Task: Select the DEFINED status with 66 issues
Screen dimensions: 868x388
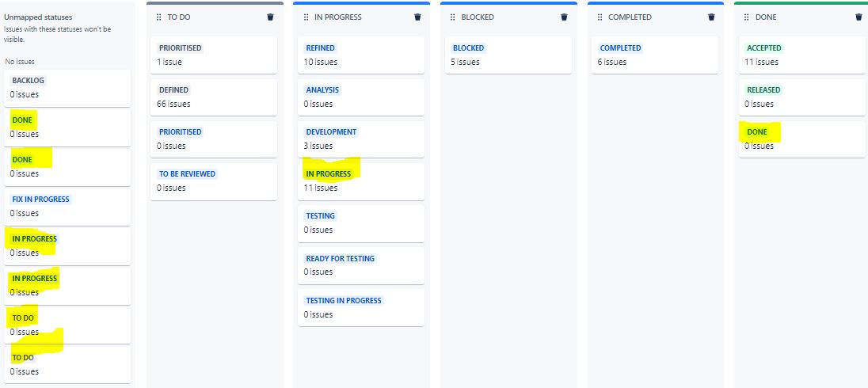Action: click(x=214, y=97)
